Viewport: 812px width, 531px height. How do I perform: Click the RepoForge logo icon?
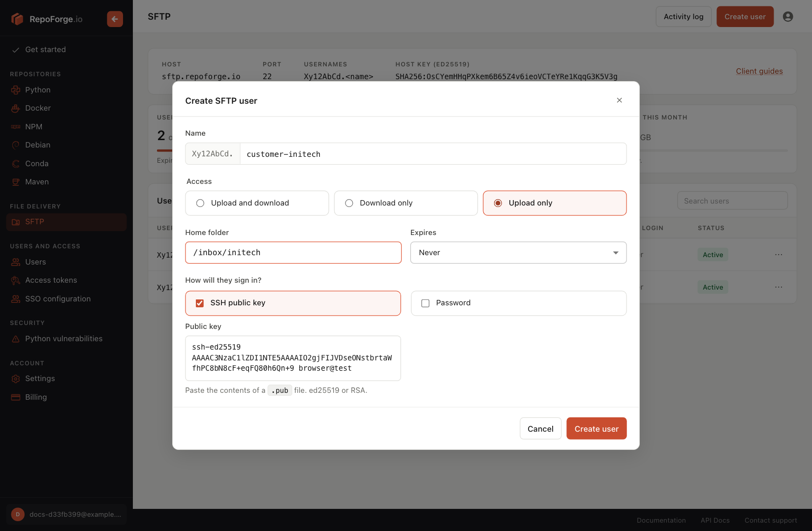click(x=17, y=19)
